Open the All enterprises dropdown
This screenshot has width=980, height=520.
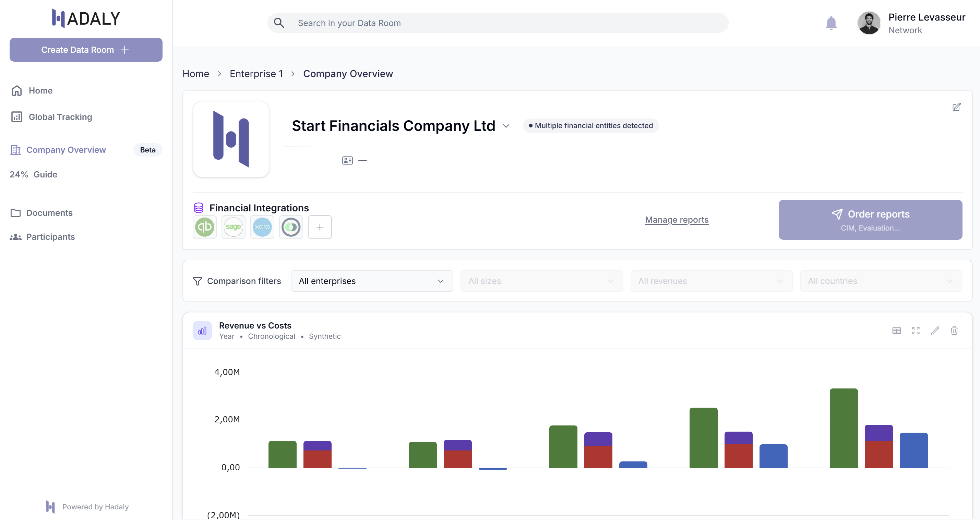(371, 281)
